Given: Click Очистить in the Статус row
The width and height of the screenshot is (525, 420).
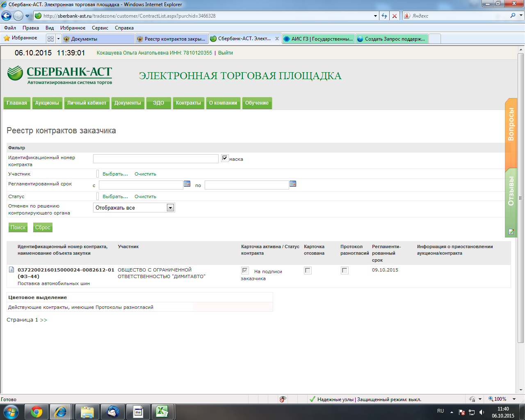Looking at the screenshot, I should [x=145, y=196].
